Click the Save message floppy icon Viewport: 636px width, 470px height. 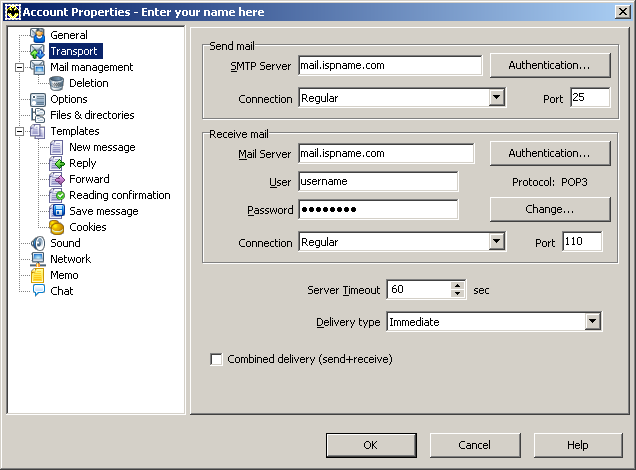tap(58, 211)
